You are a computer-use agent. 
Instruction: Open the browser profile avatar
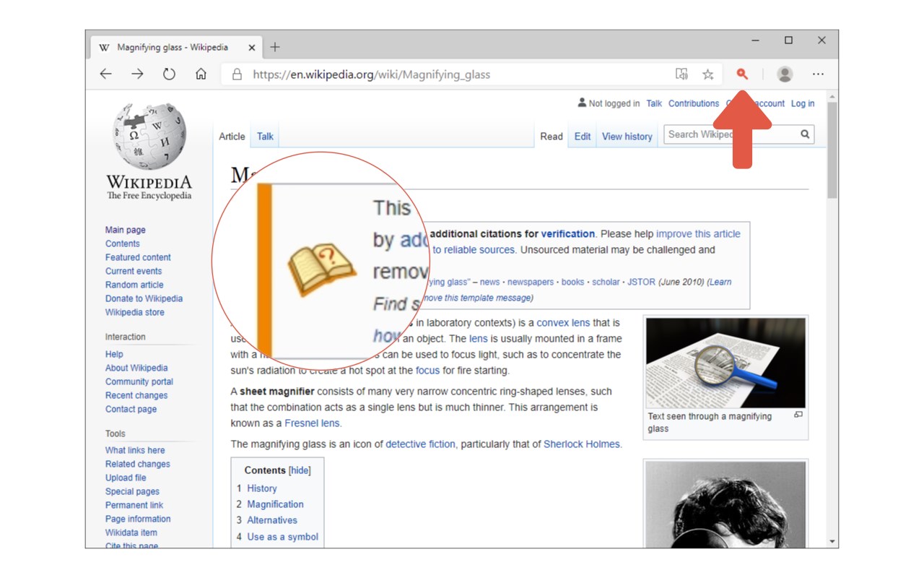[785, 74]
